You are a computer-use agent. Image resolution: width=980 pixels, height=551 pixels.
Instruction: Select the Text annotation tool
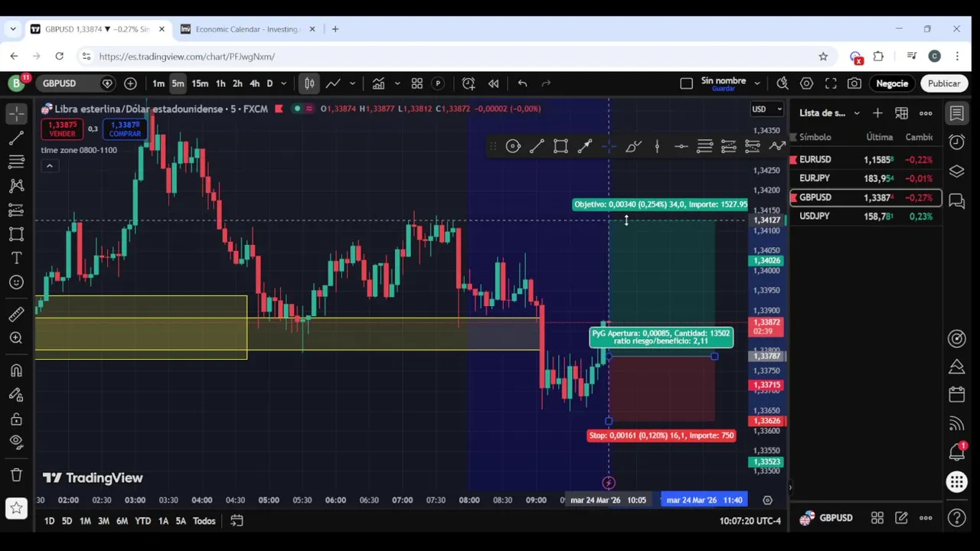click(16, 258)
